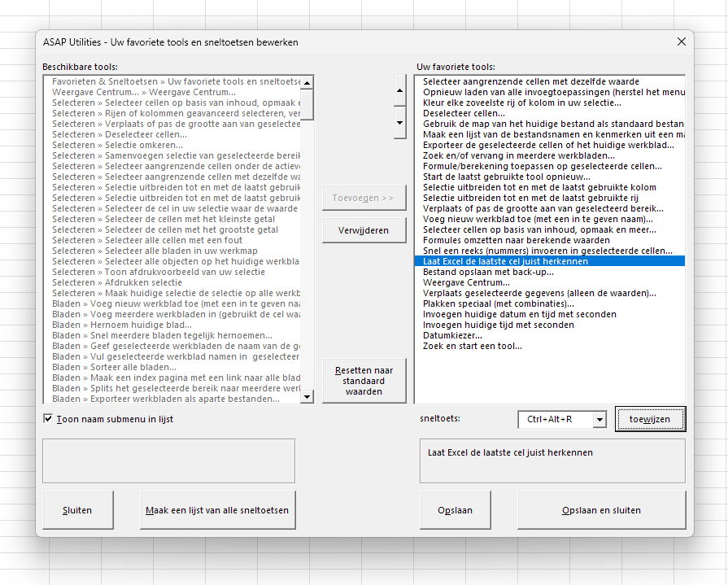The image size is (728, 585).
Task: Click the 'Opslaan' button
Action: [455, 510]
